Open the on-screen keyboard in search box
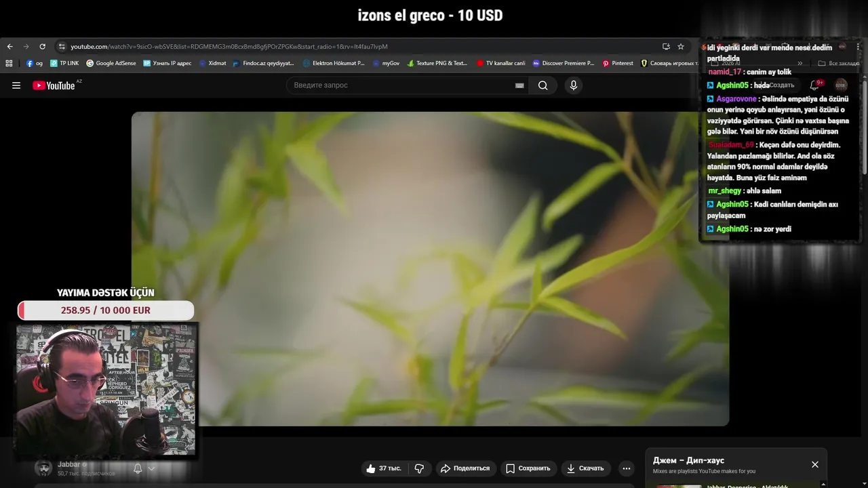The width and height of the screenshot is (868, 488). (519, 85)
